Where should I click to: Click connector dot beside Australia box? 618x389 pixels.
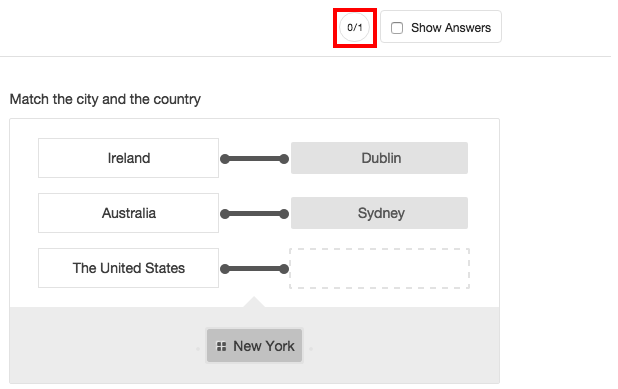click(225, 214)
